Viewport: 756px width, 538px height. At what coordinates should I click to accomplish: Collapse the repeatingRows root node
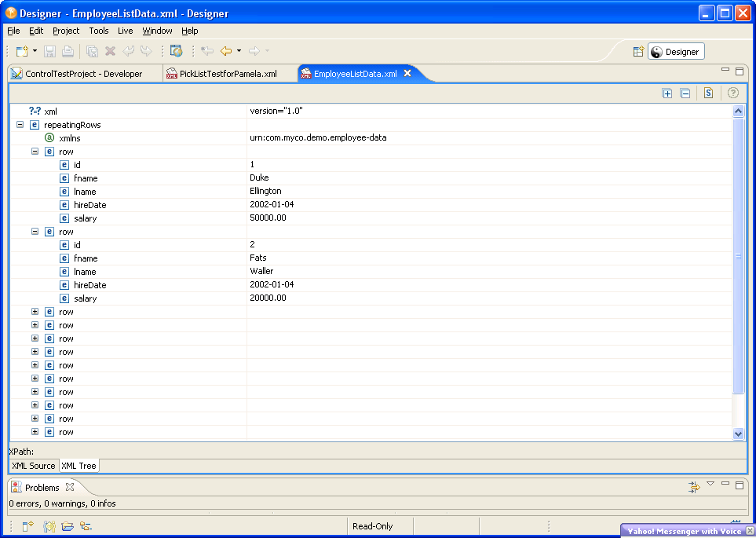20,125
